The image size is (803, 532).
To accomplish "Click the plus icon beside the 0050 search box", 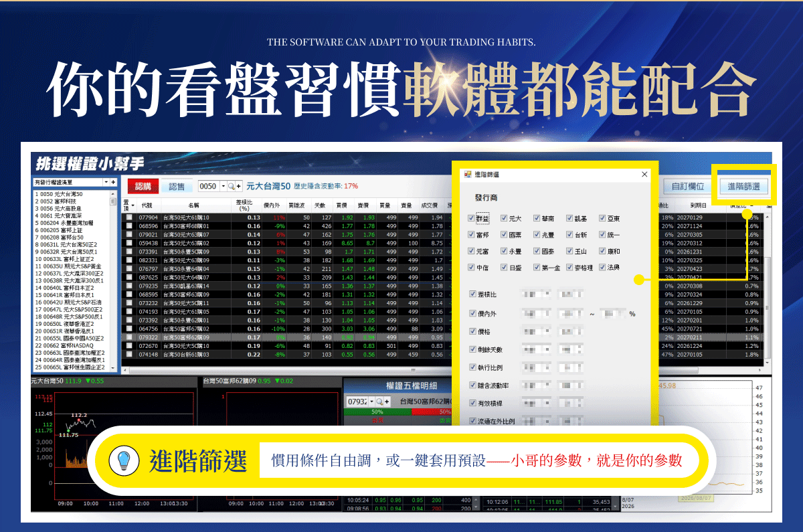I will click(238, 187).
